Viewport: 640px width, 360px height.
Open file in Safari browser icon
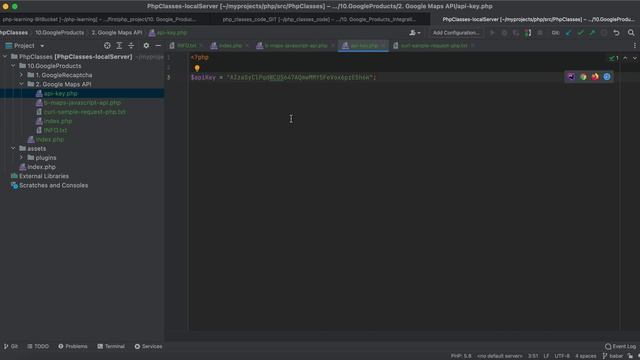[607, 77]
